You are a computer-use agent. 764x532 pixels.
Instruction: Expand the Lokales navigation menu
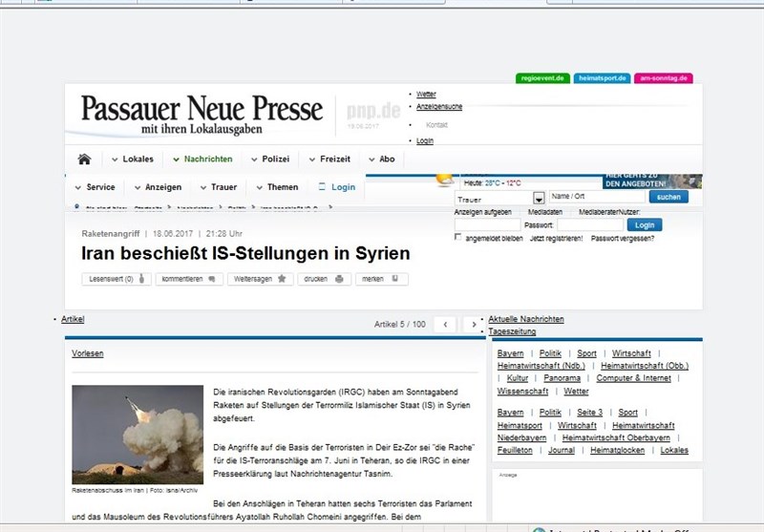coord(132,160)
